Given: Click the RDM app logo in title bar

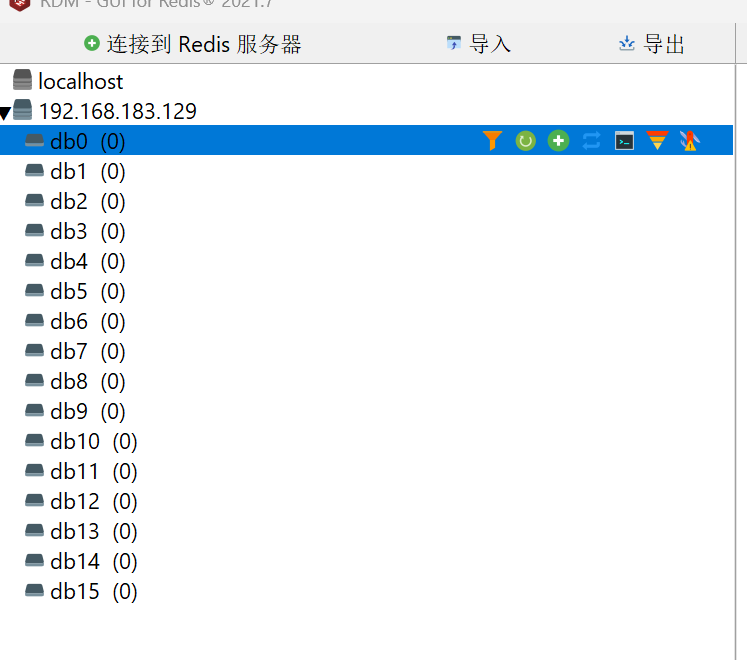Looking at the screenshot, I should pos(20,4).
